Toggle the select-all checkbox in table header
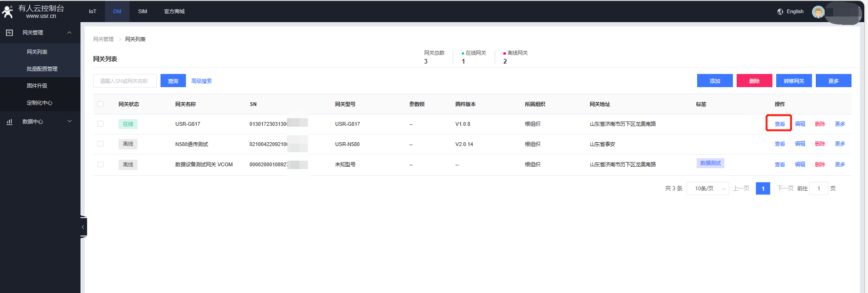868x293 pixels. (100, 104)
